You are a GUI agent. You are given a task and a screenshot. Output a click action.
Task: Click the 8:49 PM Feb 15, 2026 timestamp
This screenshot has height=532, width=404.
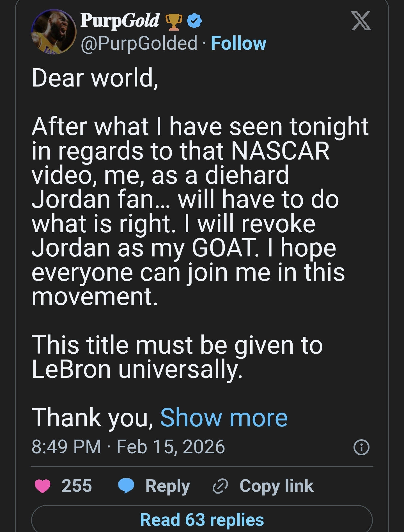click(x=128, y=447)
